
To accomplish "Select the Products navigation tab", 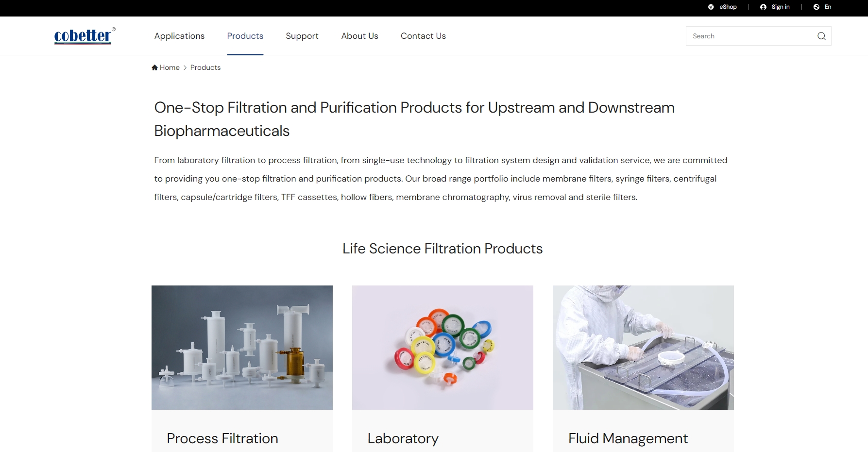I will 245,36.
